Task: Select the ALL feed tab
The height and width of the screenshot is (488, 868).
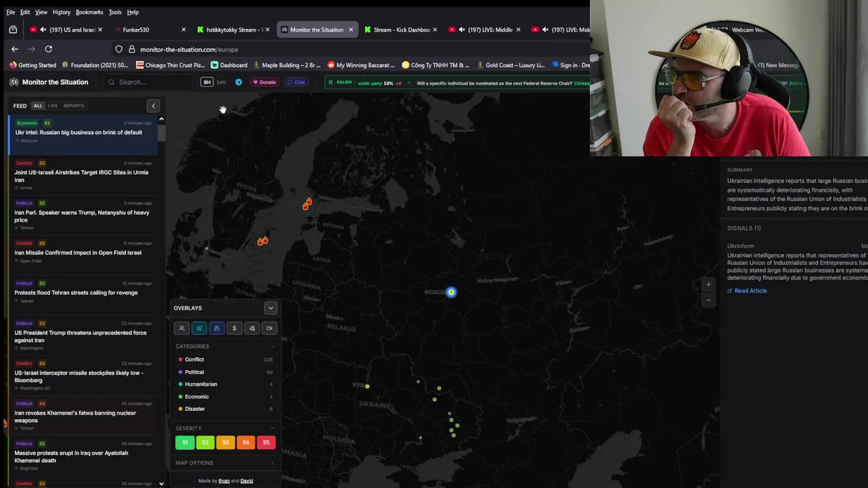Action: 38,106
